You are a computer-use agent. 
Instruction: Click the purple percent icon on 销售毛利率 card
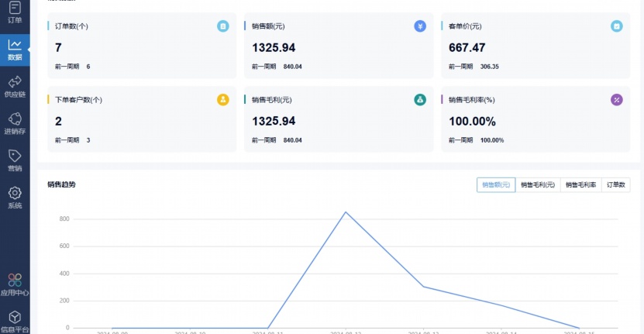pos(617,99)
